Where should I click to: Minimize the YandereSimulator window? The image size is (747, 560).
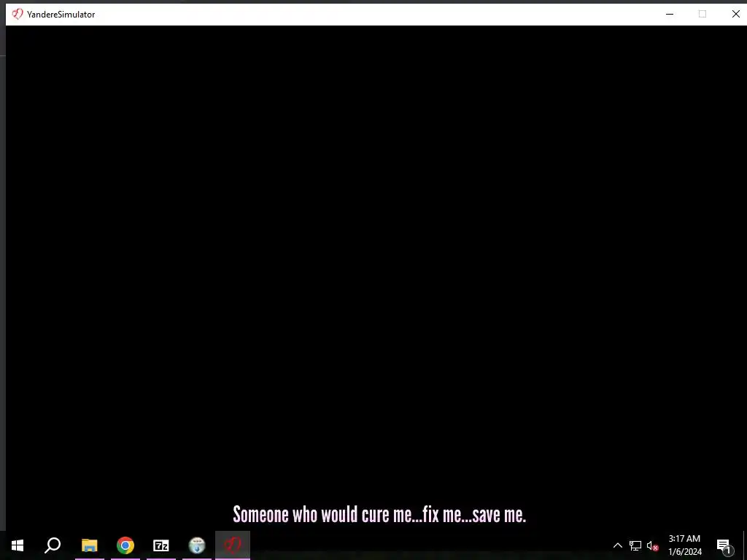pos(670,15)
